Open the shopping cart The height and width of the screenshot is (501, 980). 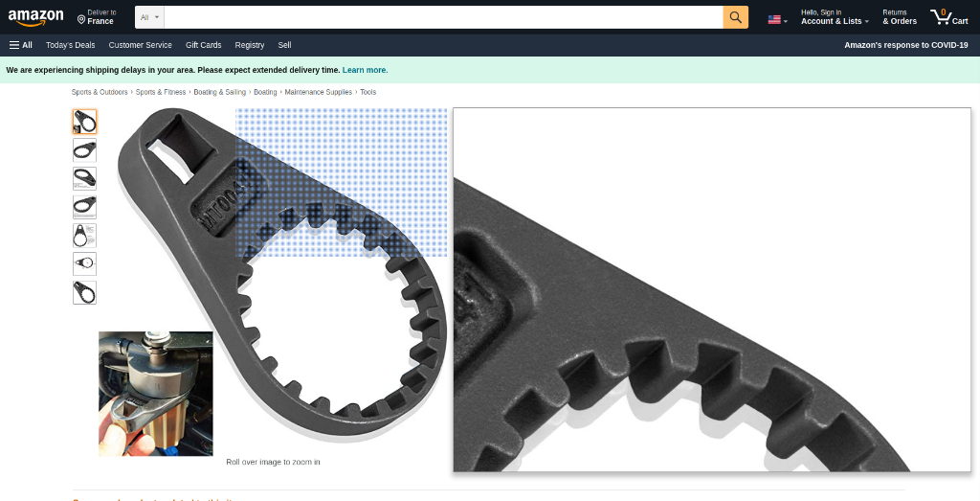tap(948, 17)
